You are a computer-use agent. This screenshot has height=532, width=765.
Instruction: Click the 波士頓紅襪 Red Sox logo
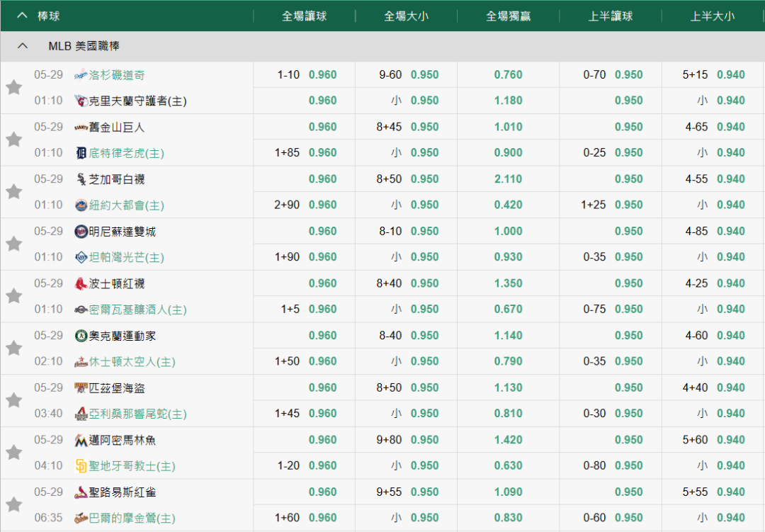click(x=81, y=283)
